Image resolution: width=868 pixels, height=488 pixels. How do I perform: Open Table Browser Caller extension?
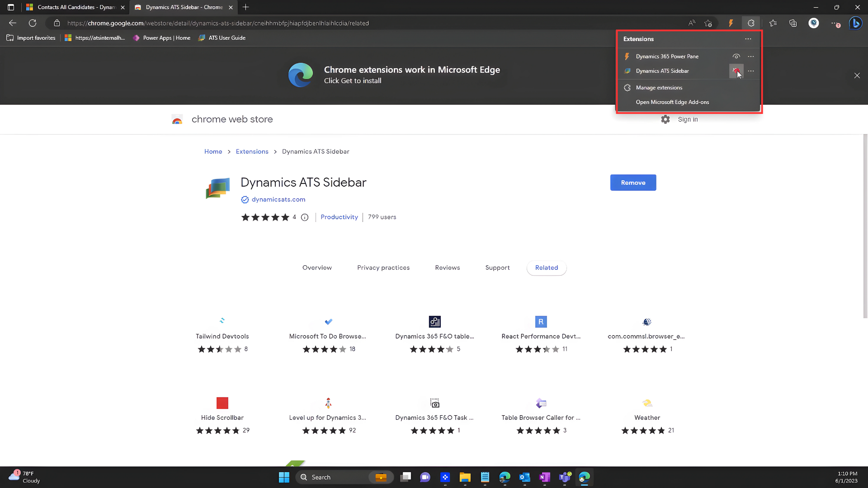click(541, 416)
